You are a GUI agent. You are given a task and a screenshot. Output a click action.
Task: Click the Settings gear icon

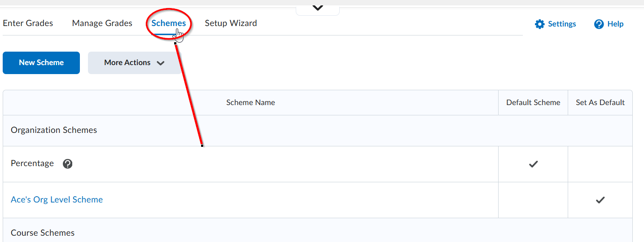click(x=539, y=24)
